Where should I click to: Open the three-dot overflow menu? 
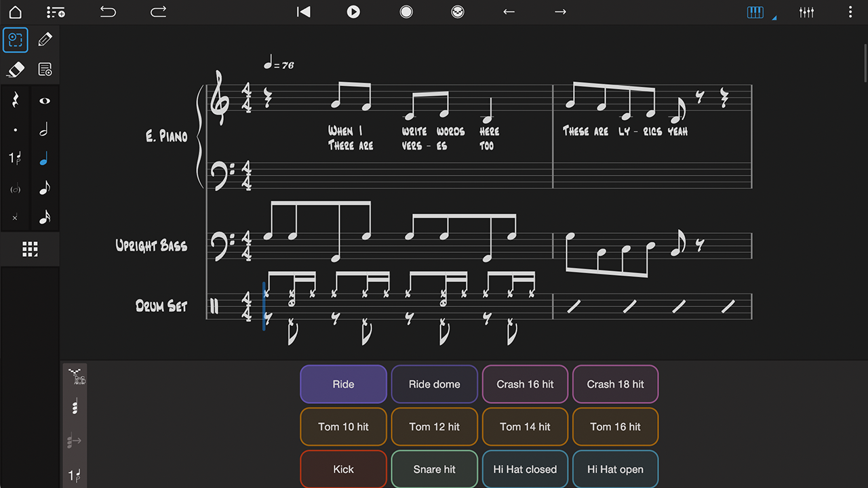tap(850, 12)
